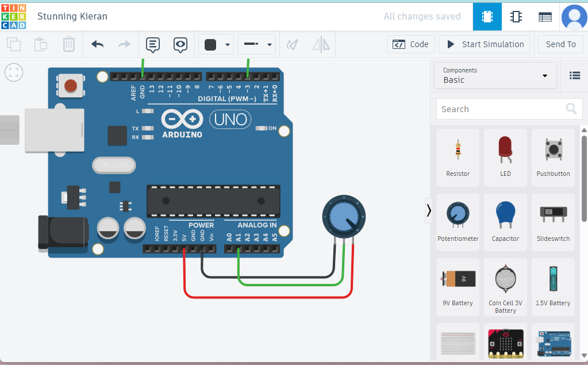588x365 pixels.
Task: Click the potentiometer knob on canvas
Action: pos(344,217)
